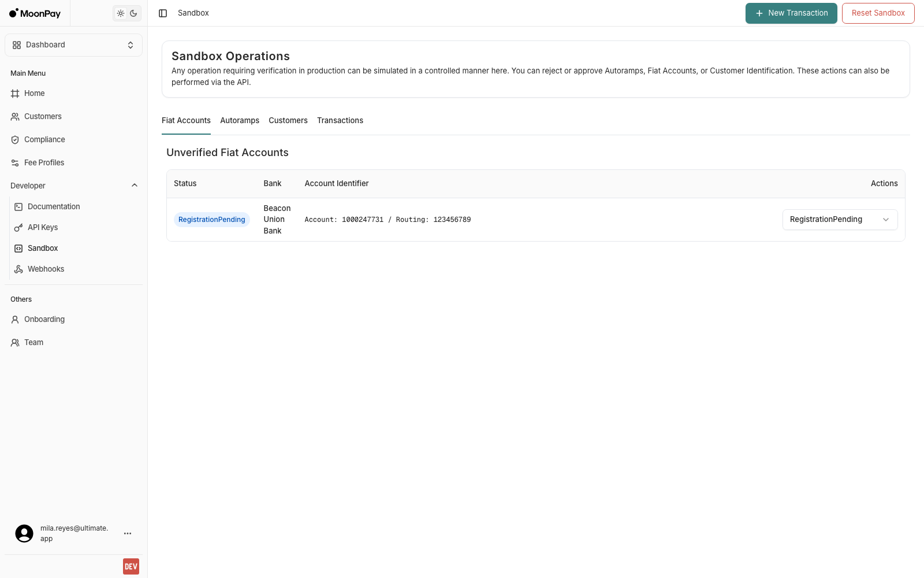
Task: Click the Onboarding person icon
Action: (x=15, y=320)
